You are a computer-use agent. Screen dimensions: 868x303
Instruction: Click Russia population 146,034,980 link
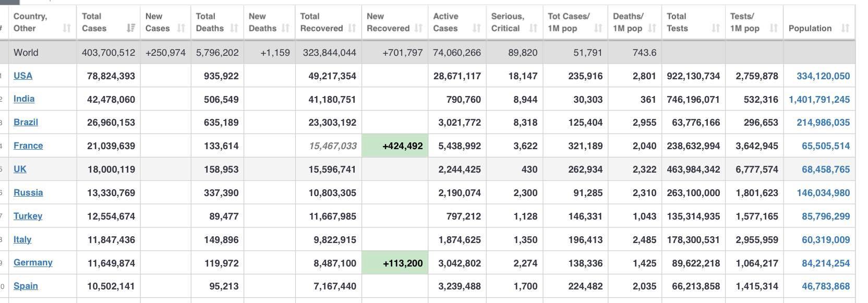pyautogui.click(x=823, y=193)
